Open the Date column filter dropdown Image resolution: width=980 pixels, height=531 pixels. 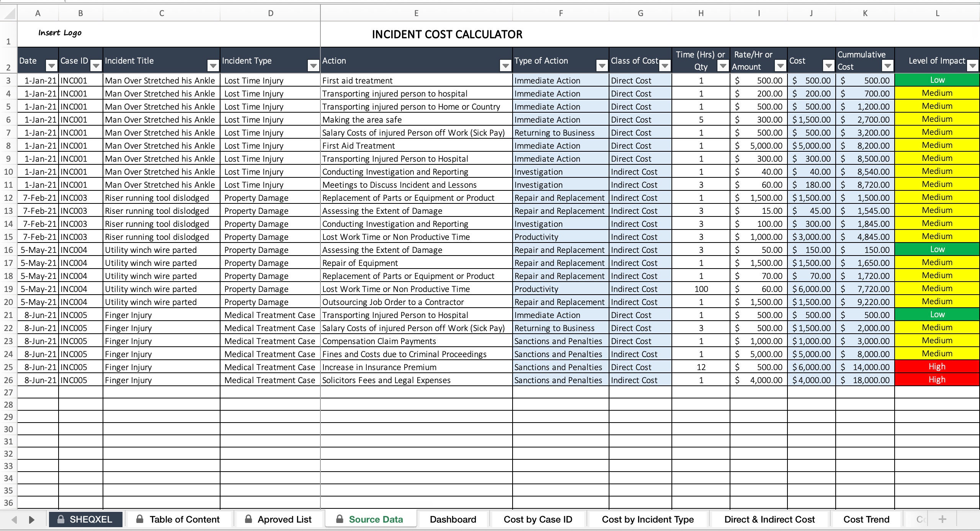tap(52, 66)
